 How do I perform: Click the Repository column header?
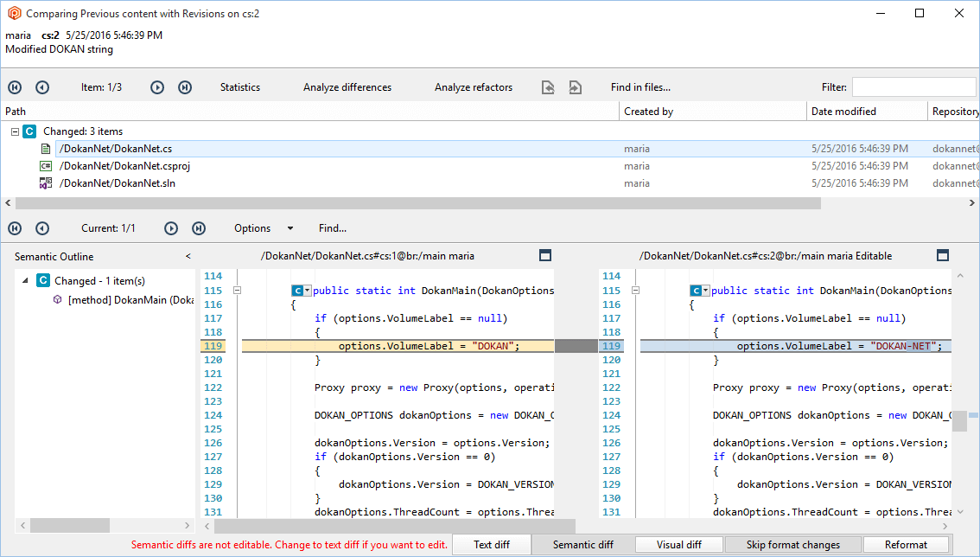[954, 112]
